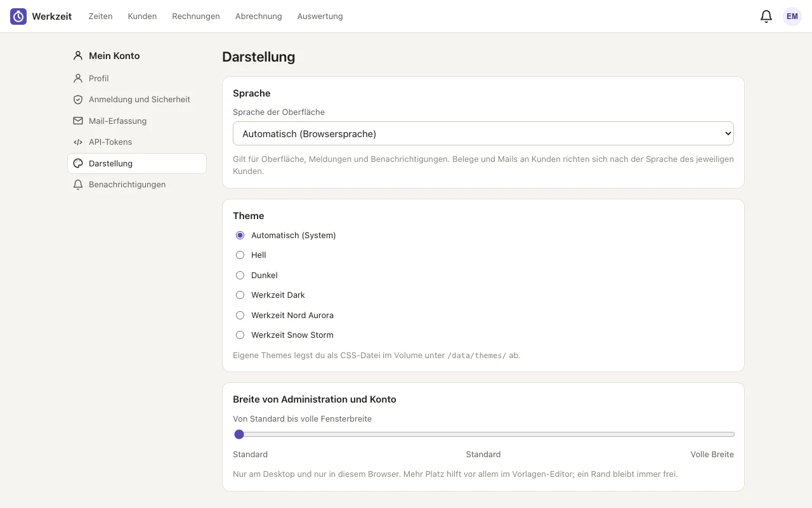Click the envelope icon beside Mail-Erfassung
This screenshot has width=812, height=508.
click(x=78, y=121)
